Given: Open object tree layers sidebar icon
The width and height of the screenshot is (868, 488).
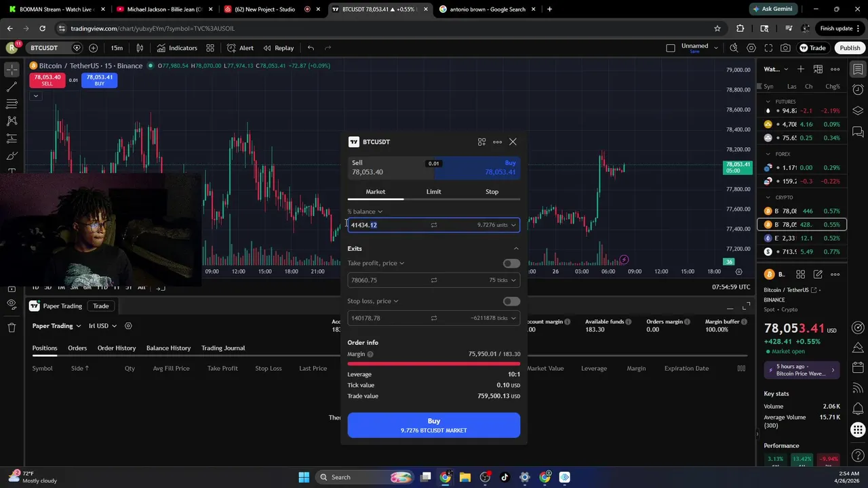Looking at the screenshot, I should [858, 110].
